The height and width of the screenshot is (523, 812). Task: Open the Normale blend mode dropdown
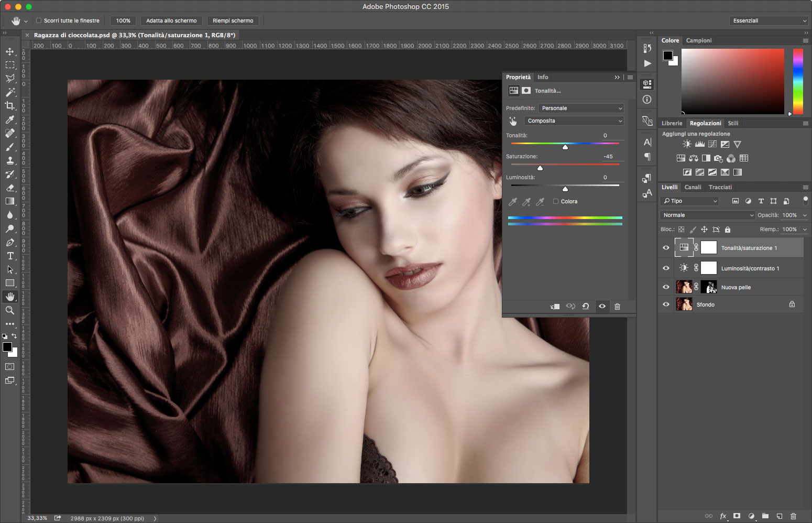click(x=707, y=215)
